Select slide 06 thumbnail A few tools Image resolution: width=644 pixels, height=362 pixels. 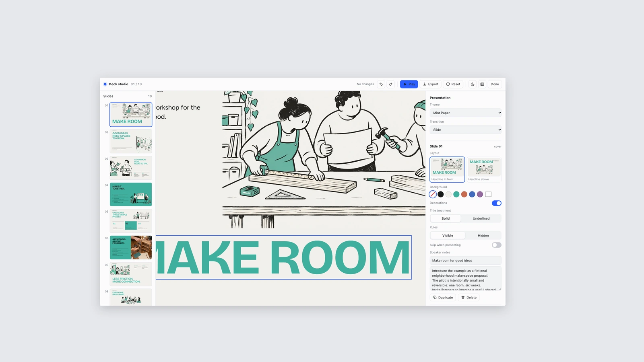pos(131,247)
